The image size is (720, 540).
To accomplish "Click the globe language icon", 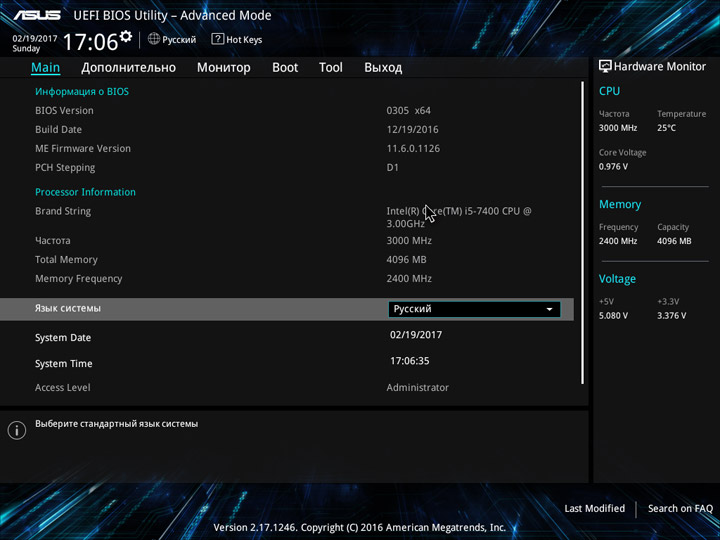I will point(154,39).
